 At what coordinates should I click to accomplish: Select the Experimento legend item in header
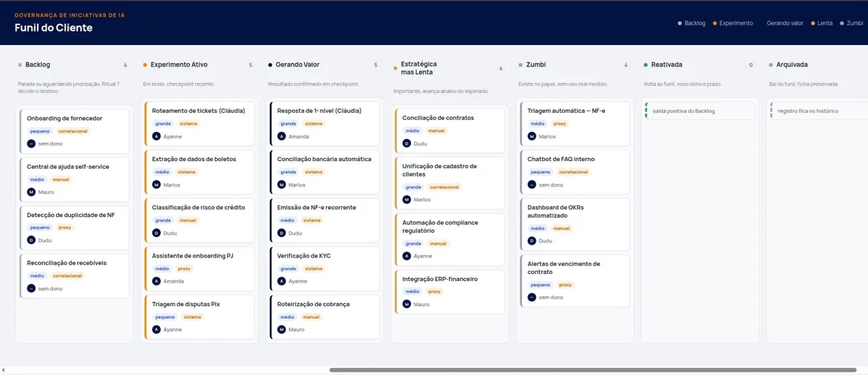(x=733, y=23)
